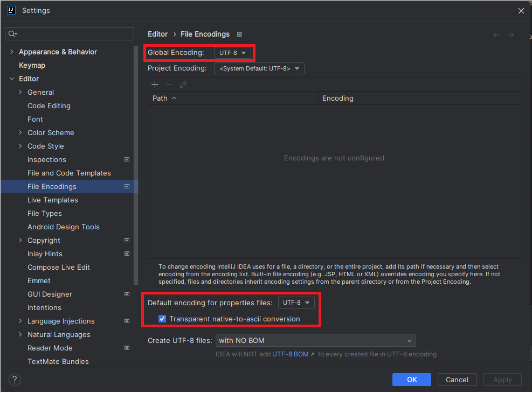The width and height of the screenshot is (532, 393).
Task: Toggle Transparent native-to-ascii conversion checkbox
Action: click(162, 319)
